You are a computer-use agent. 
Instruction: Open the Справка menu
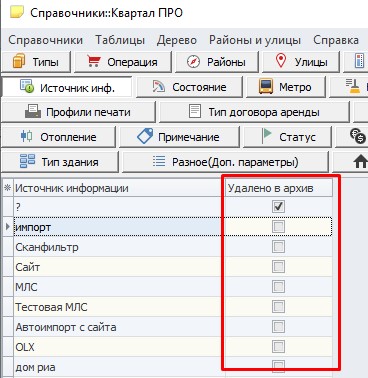pos(336,40)
